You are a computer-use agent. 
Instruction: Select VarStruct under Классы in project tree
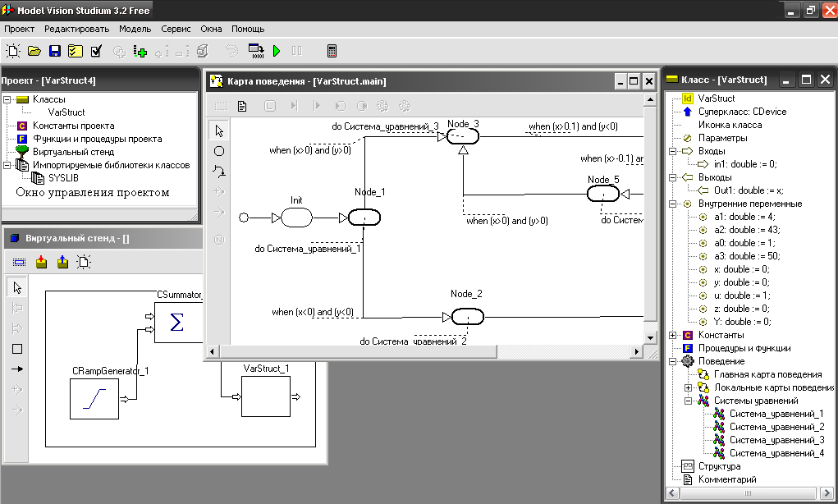66,112
